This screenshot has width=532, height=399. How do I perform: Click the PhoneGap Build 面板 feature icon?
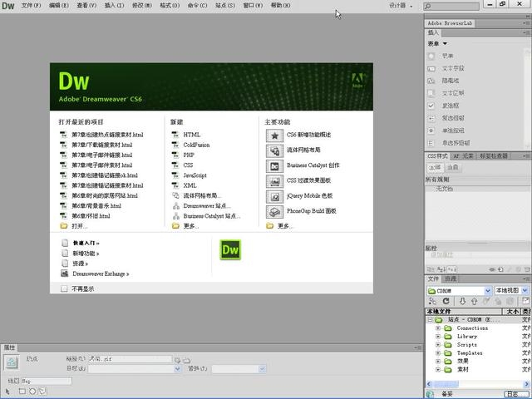pos(274,212)
